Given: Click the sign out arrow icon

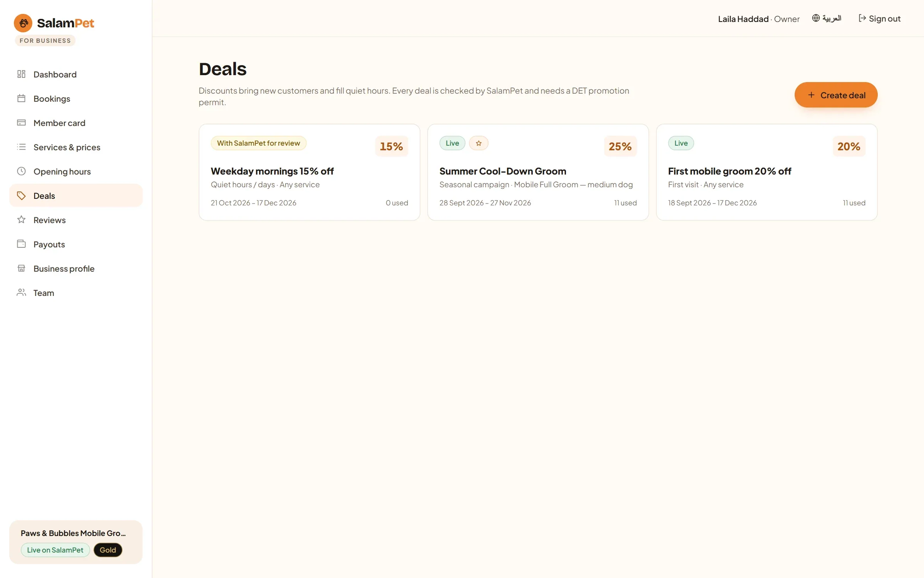Looking at the screenshot, I should click(x=862, y=18).
